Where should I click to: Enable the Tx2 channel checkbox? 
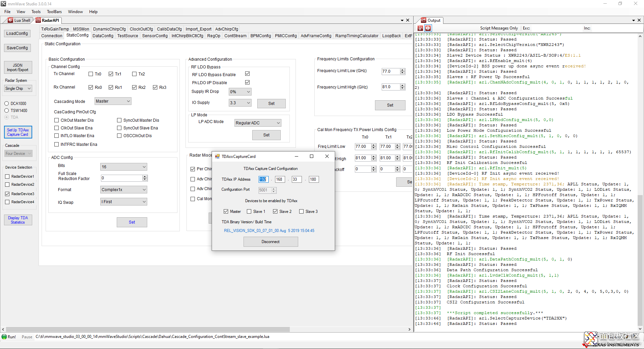tap(134, 74)
